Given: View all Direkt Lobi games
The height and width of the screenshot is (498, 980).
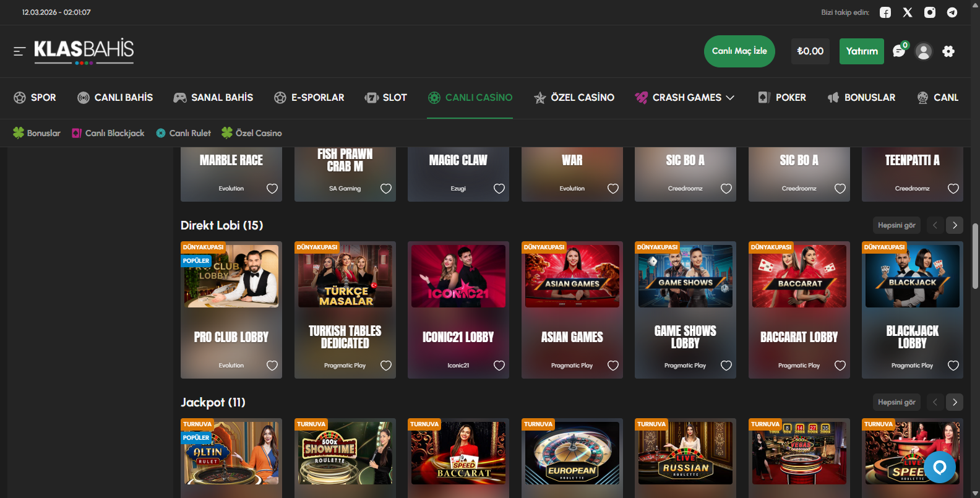Looking at the screenshot, I should coord(896,225).
